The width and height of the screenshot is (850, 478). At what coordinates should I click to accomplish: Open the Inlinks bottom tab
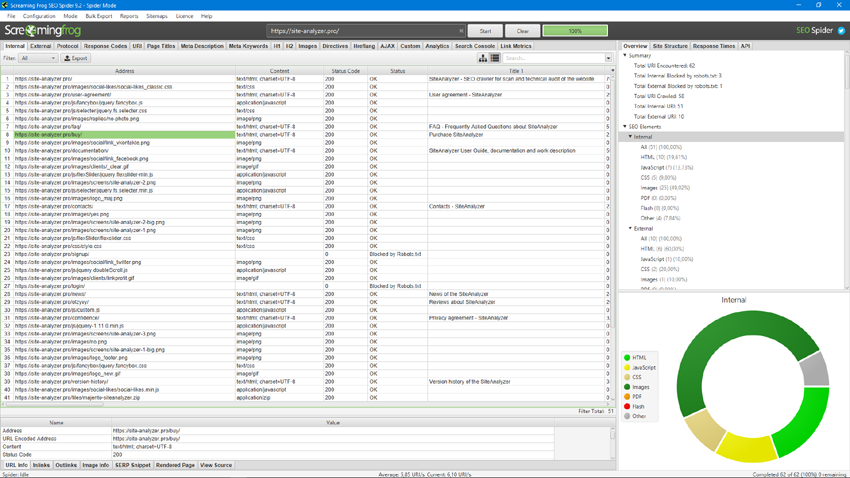[x=41, y=465]
